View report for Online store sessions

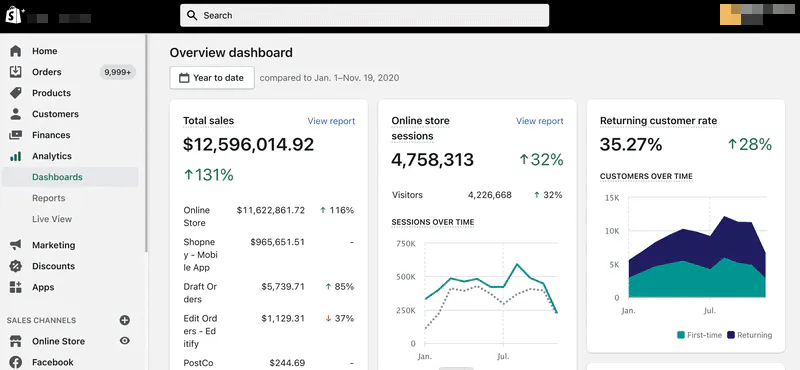pyautogui.click(x=540, y=121)
